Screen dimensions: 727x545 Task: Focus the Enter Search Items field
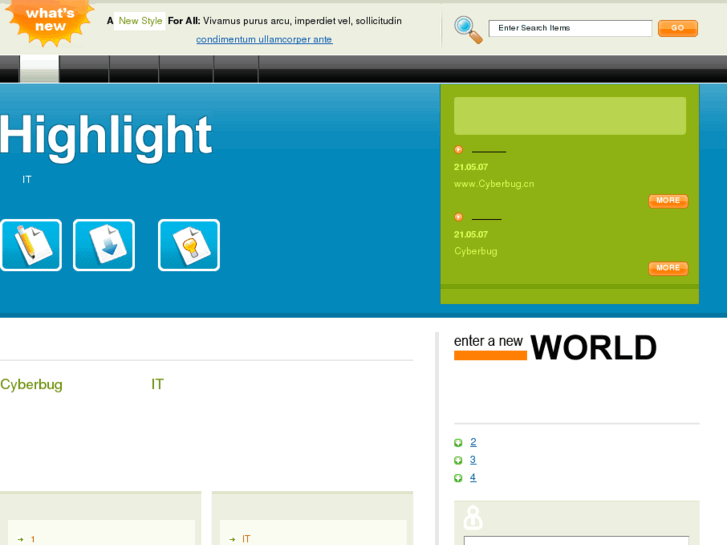tap(570, 28)
